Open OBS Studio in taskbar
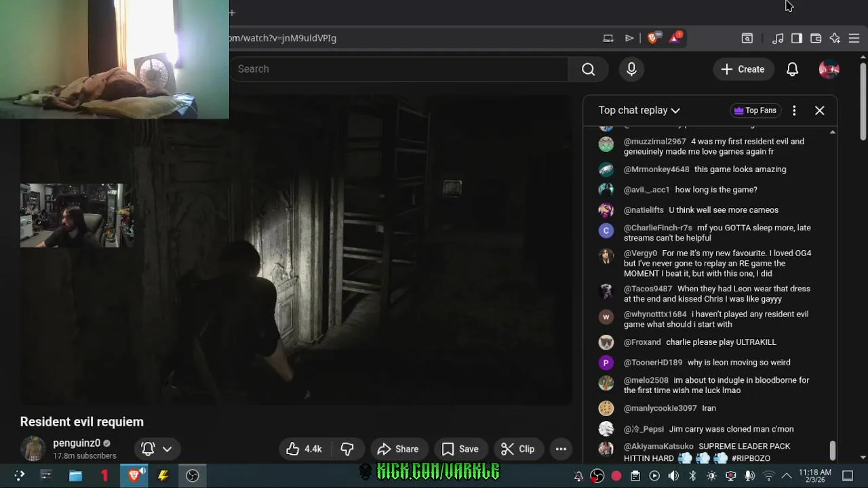This screenshot has width=868, height=488. tap(193, 476)
